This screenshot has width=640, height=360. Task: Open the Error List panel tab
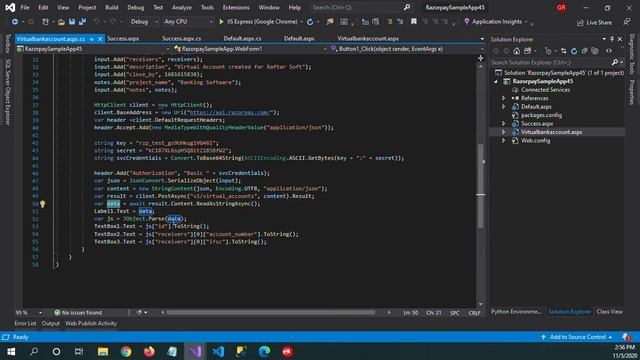point(25,324)
